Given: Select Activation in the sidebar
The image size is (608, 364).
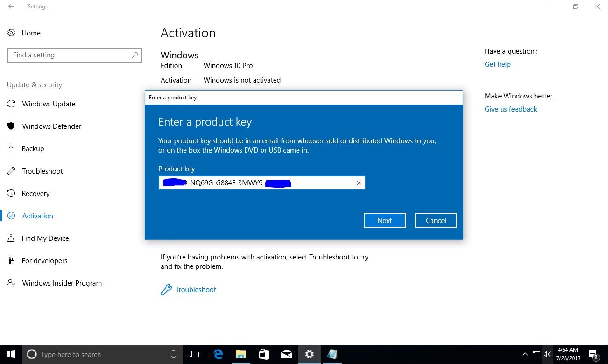Looking at the screenshot, I should pyautogui.click(x=37, y=216).
